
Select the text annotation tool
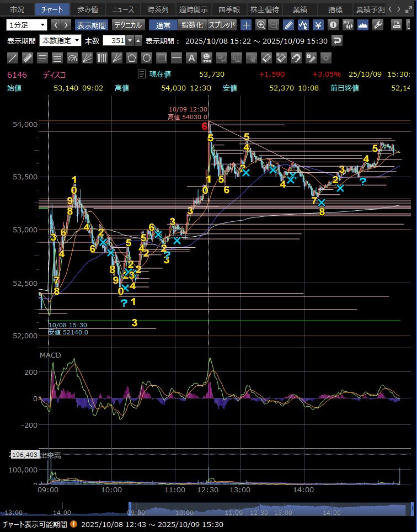tap(191, 58)
